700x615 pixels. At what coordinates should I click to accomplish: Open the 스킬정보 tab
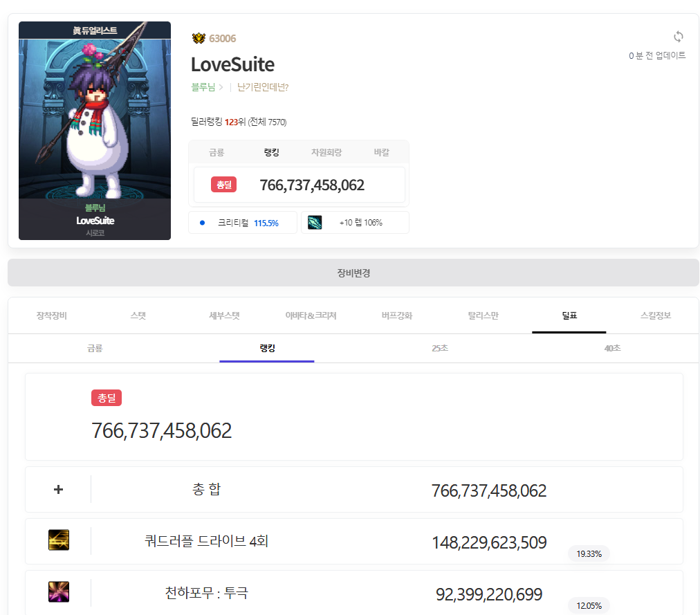[x=655, y=315]
